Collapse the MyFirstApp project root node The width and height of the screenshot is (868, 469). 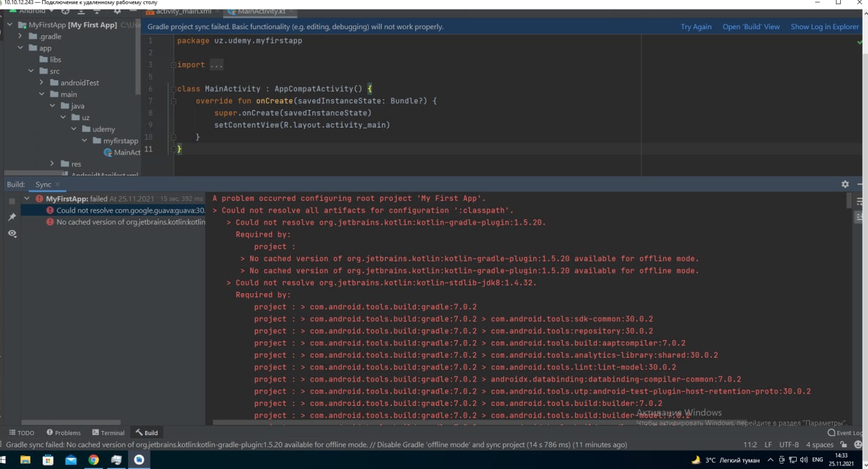tap(10, 25)
